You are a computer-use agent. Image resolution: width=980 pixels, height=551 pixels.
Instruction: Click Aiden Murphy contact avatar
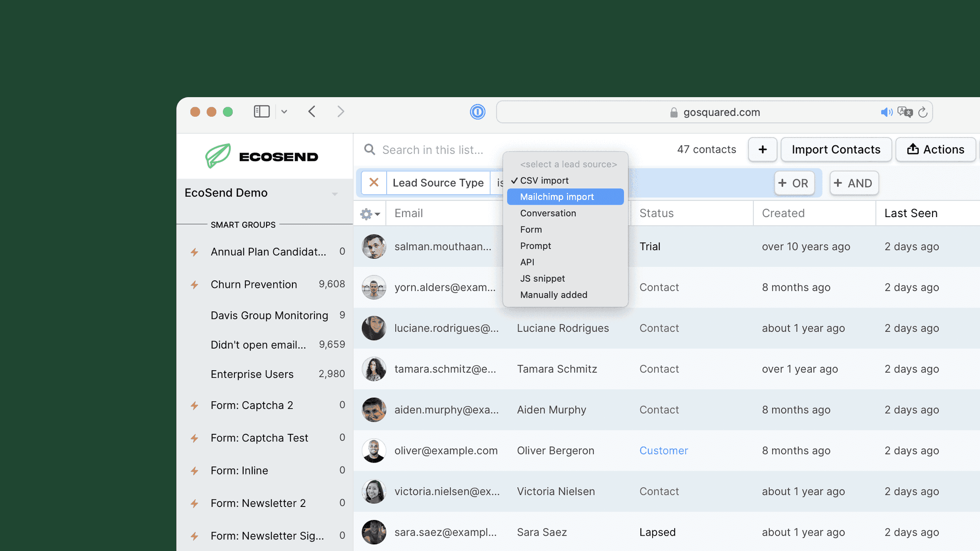tap(374, 410)
